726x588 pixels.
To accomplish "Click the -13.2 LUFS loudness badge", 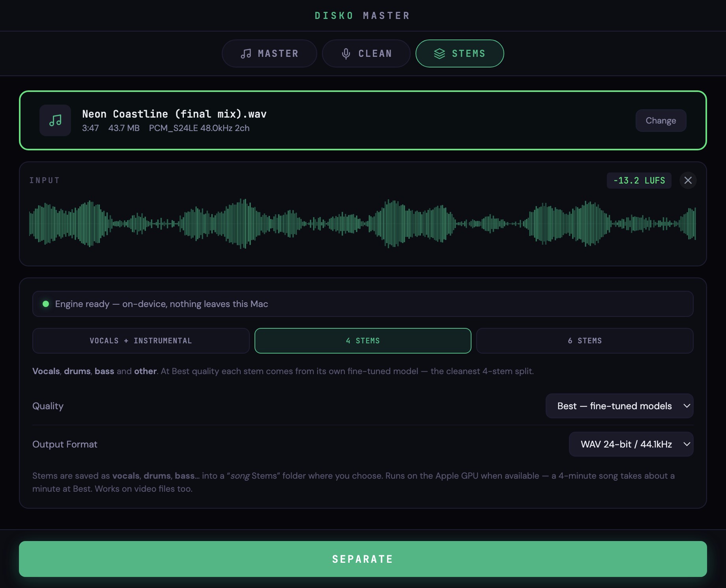I will pyautogui.click(x=639, y=180).
